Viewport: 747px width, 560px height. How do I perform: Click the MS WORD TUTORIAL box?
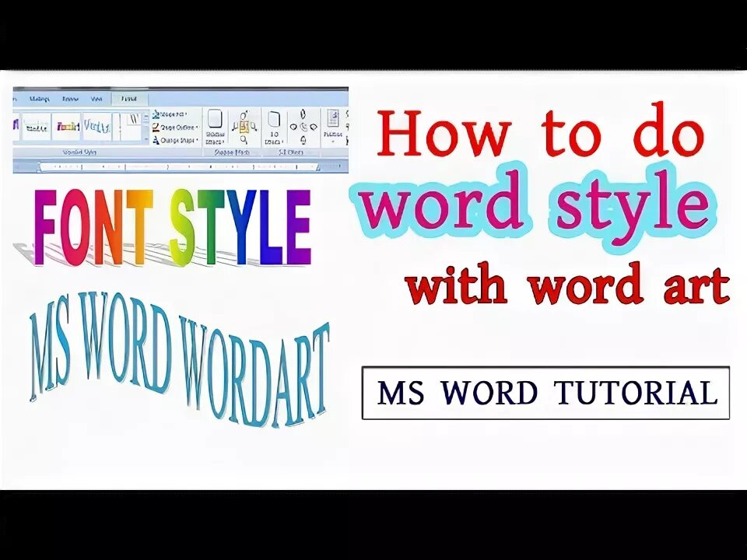545,392
